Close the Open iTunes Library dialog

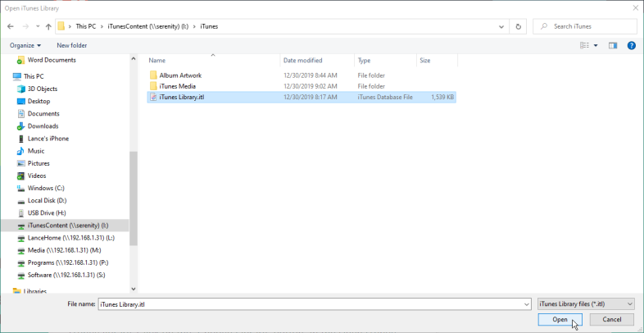pos(636,8)
